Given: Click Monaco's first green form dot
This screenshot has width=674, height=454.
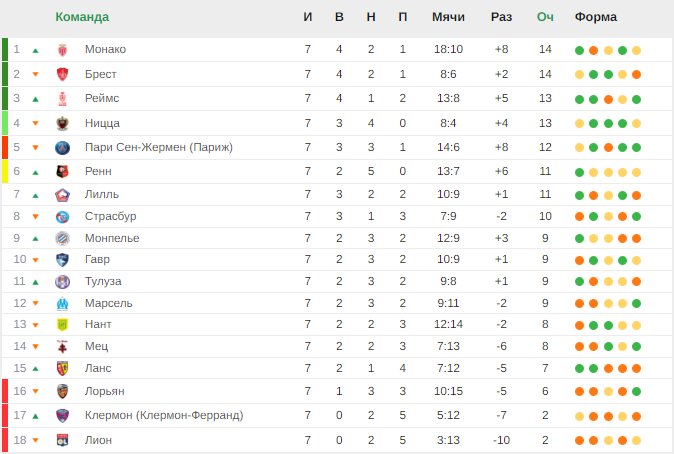Looking at the screenshot, I should (x=579, y=50).
